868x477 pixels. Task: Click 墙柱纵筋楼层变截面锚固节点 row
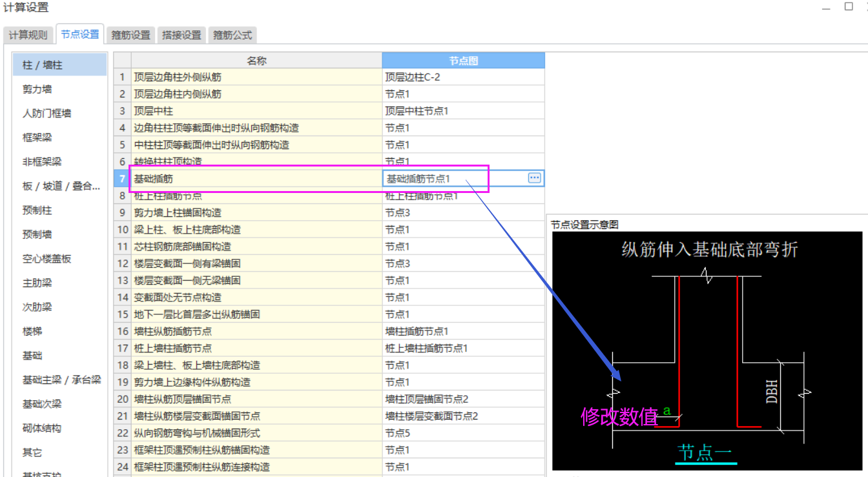point(257,416)
